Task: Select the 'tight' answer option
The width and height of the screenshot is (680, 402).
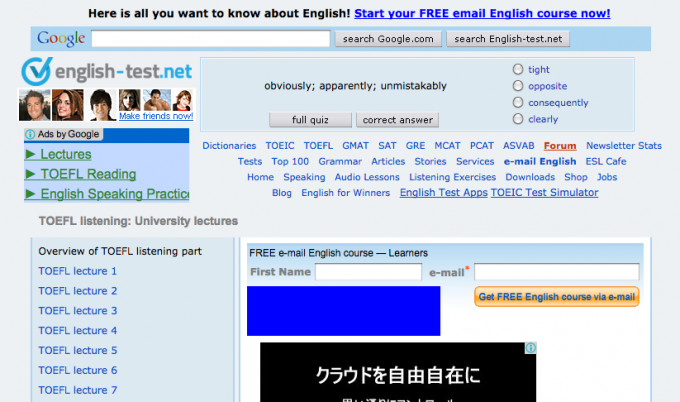Action: [x=518, y=69]
